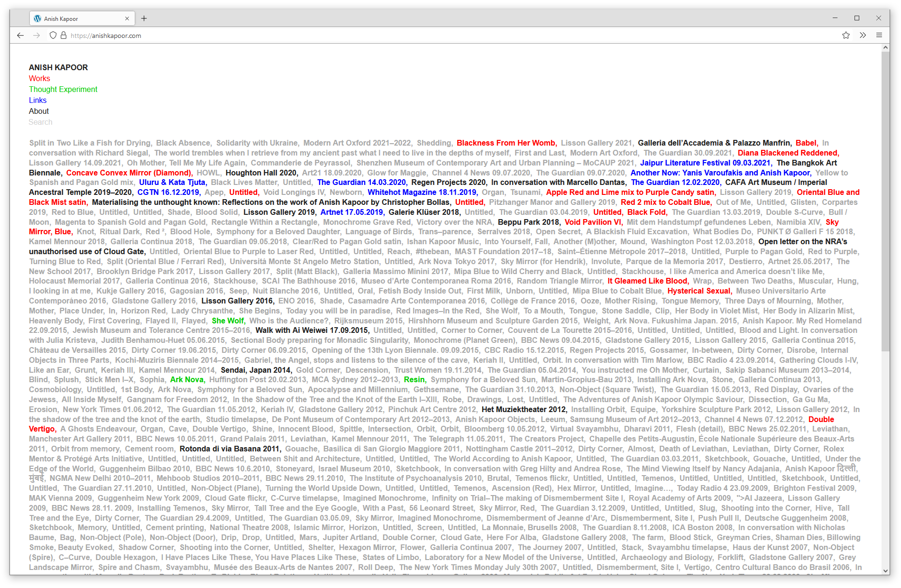Open Red 2 mix to Cobalt Blue link
Screen dimensions: 901x588
(666, 202)
